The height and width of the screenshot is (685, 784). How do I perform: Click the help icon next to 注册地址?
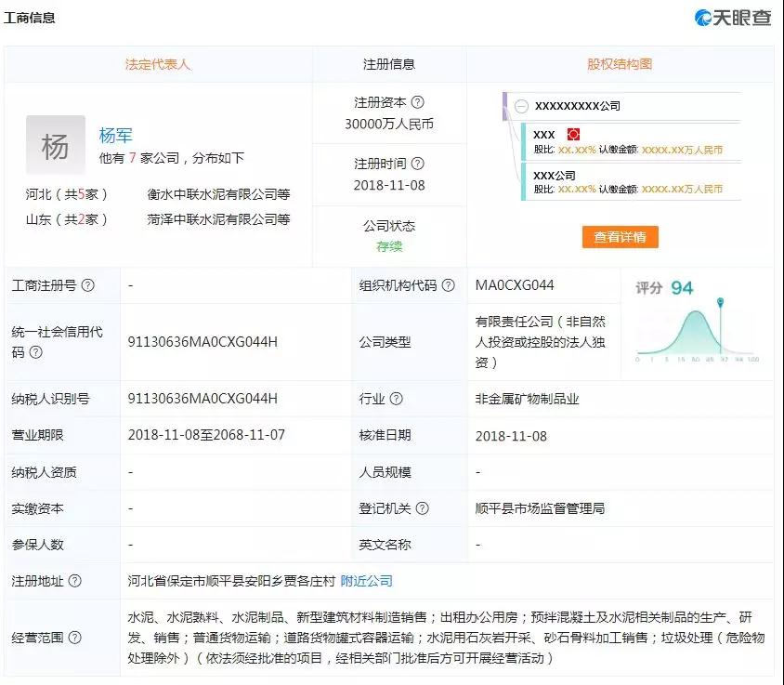[75, 581]
